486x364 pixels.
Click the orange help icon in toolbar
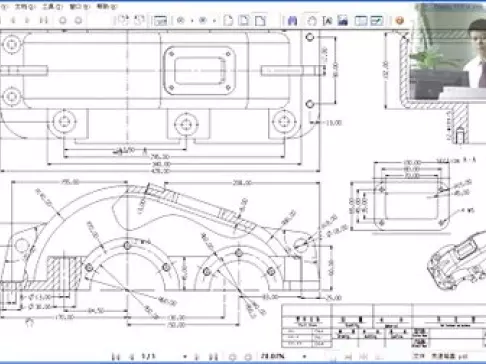(399, 21)
